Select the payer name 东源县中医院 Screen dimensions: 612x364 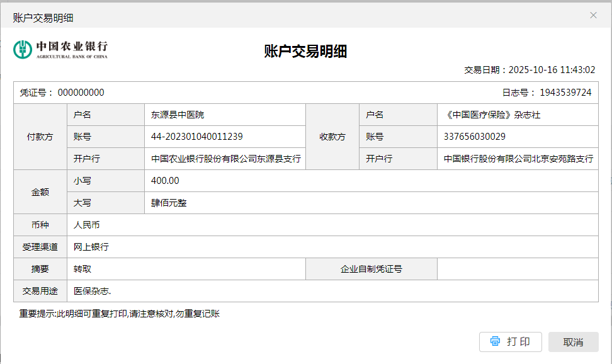pos(178,115)
